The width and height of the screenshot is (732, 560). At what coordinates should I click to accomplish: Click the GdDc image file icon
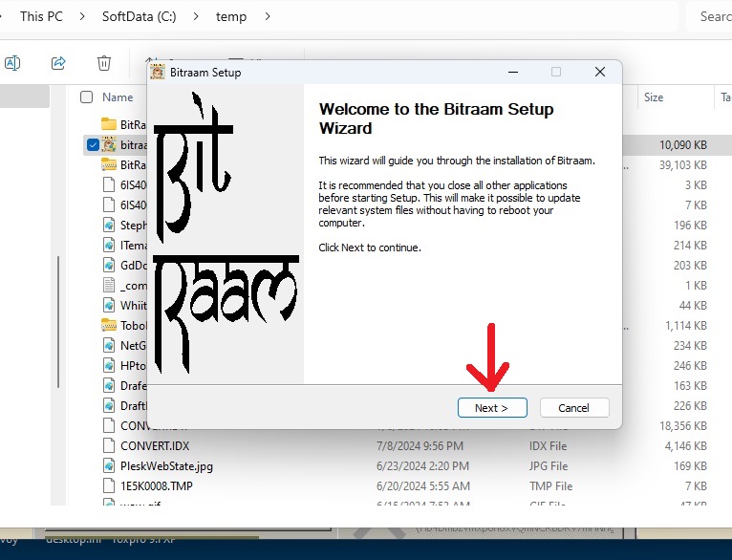click(x=109, y=266)
